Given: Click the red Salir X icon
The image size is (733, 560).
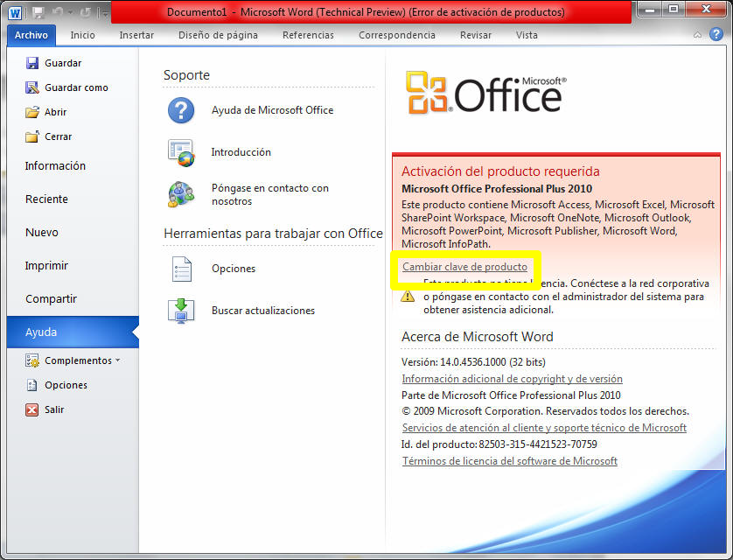Looking at the screenshot, I should [x=31, y=410].
